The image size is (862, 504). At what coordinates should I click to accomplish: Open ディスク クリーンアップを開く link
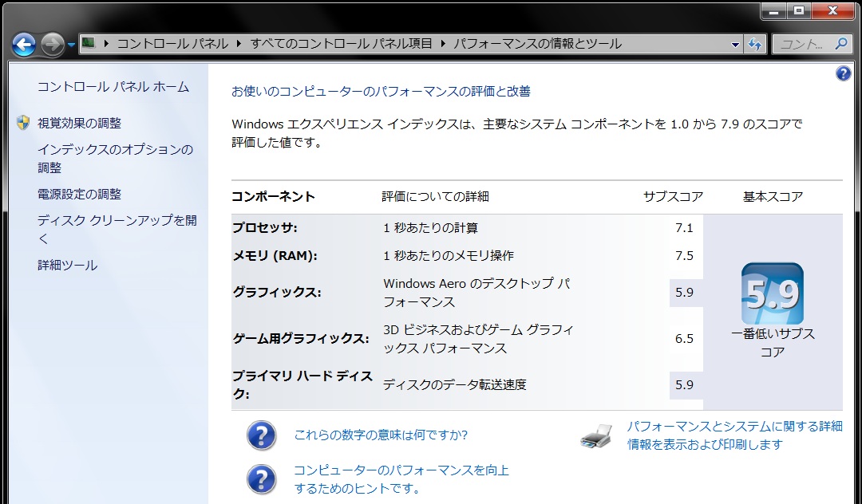(117, 229)
